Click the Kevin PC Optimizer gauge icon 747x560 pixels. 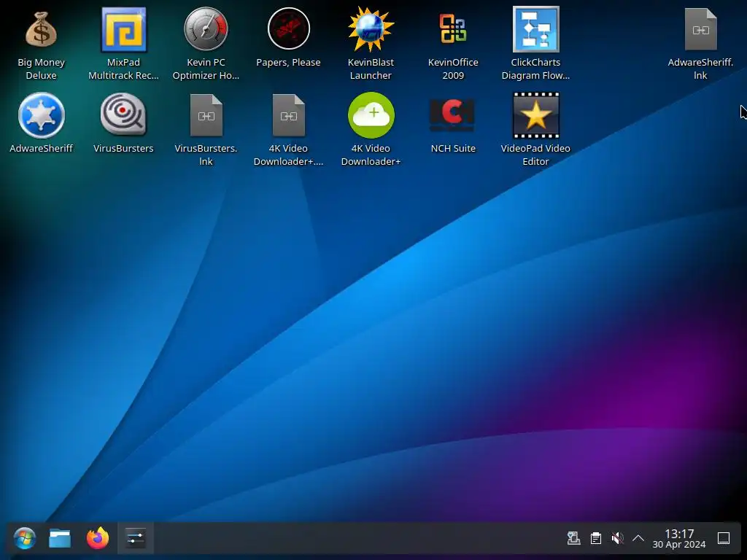(206, 29)
